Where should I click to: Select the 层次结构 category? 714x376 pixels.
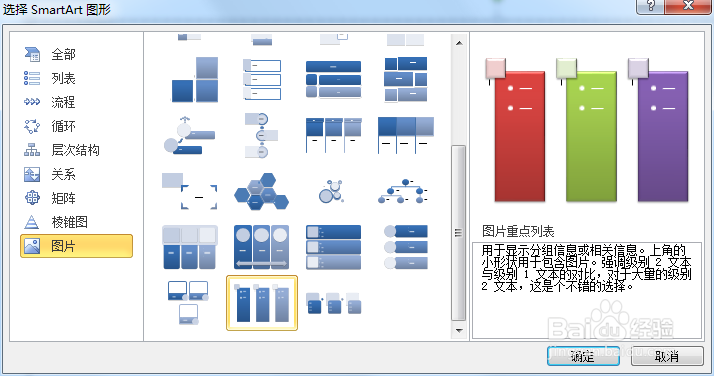(76, 150)
